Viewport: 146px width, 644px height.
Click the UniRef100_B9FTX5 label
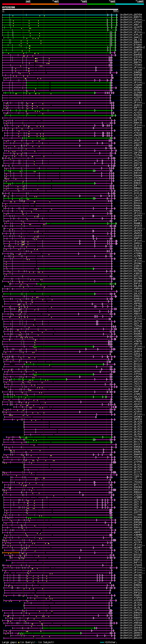click(x=131, y=120)
